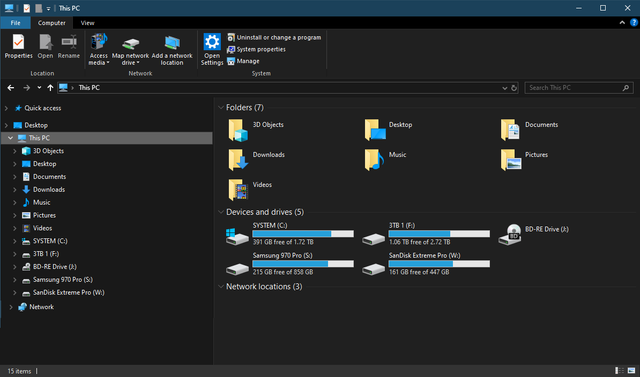Switch to large icons view in status bar
640x377 pixels.
pyautogui.click(x=631, y=370)
